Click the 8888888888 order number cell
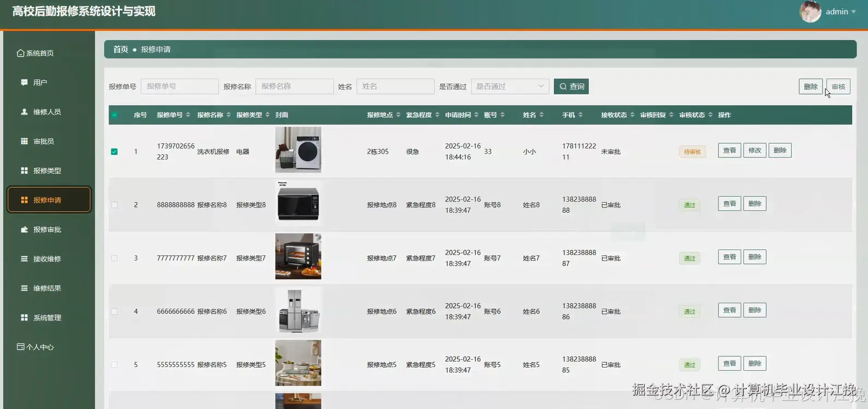868x409 pixels. [x=176, y=205]
